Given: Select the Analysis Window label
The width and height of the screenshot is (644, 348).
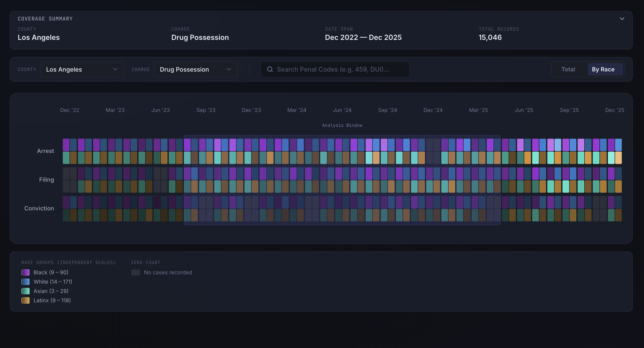Looking at the screenshot, I should [342, 125].
